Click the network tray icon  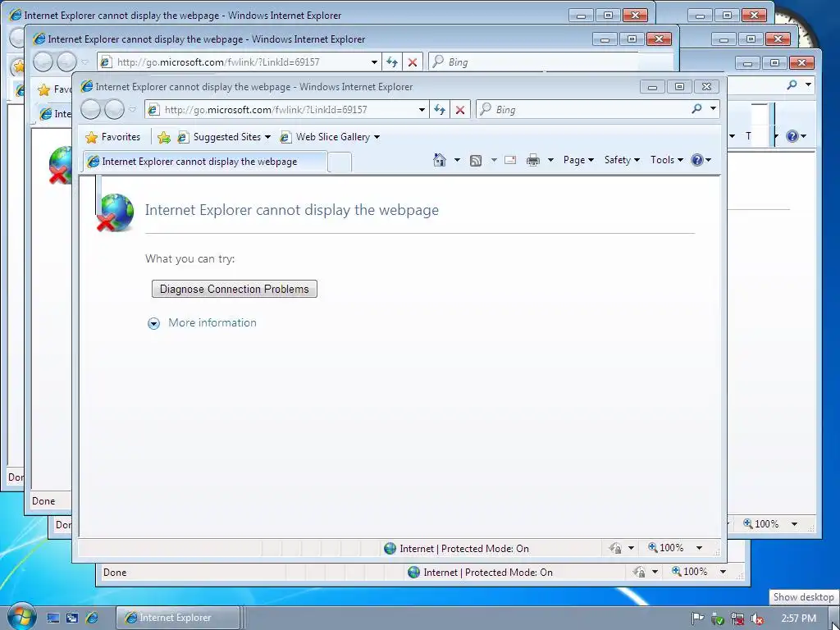[737, 619]
